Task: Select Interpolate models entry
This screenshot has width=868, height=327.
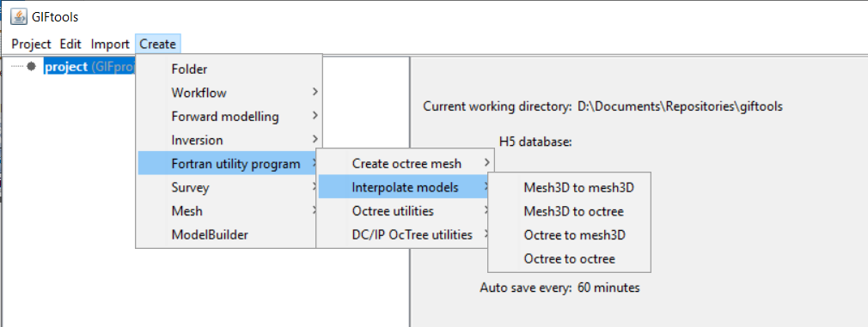Action: (x=403, y=188)
